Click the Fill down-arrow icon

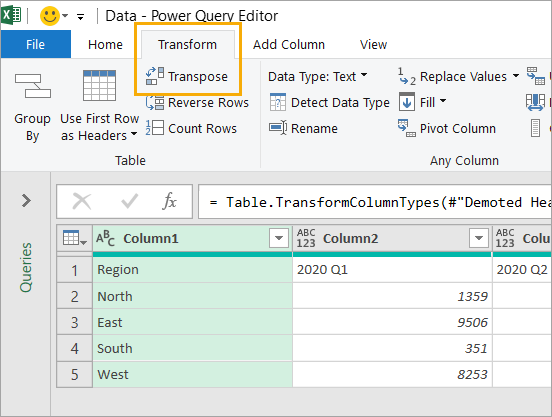[407, 102]
